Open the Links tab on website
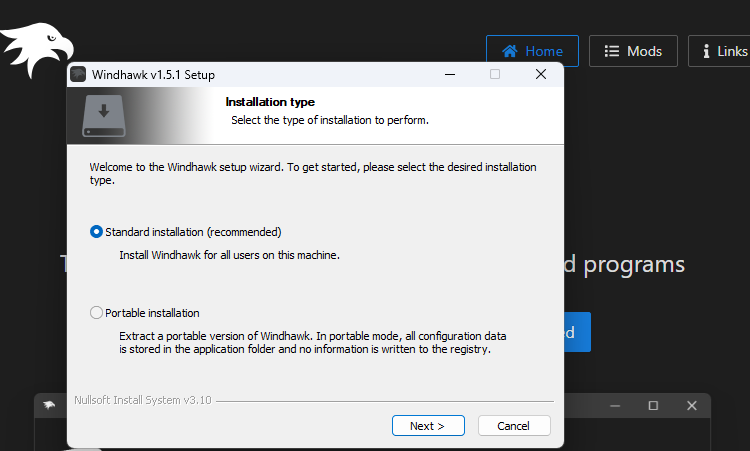The height and width of the screenshot is (451, 750). click(x=719, y=51)
